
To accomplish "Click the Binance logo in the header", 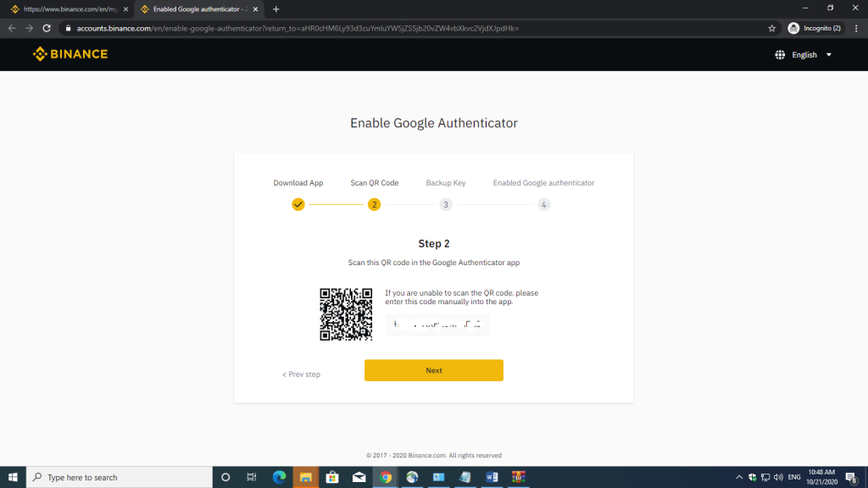I will pos(70,53).
